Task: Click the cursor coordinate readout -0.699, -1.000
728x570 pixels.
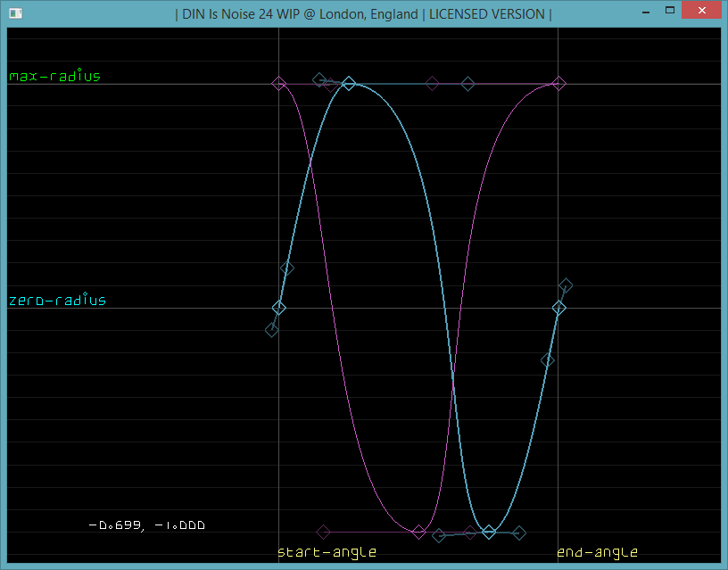Action: click(x=146, y=525)
